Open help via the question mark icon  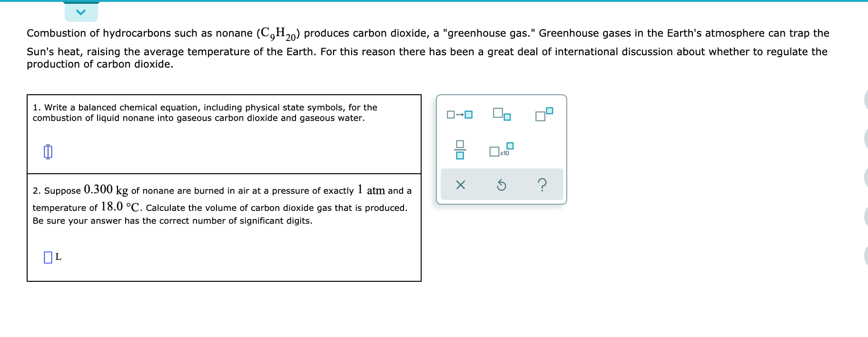point(542,185)
